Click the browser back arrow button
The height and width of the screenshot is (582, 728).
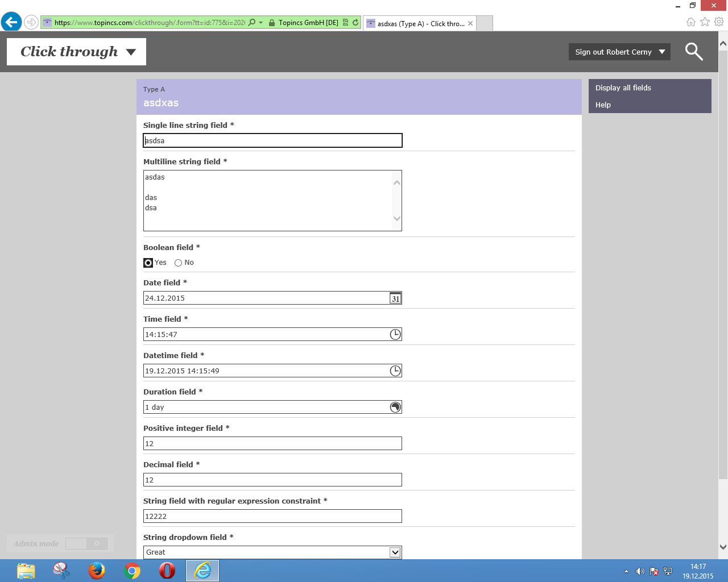pyautogui.click(x=11, y=23)
